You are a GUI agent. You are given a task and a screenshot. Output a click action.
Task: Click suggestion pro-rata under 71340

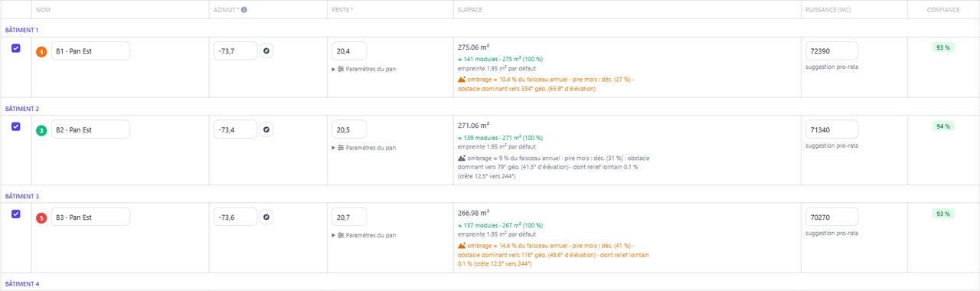point(831,146)
